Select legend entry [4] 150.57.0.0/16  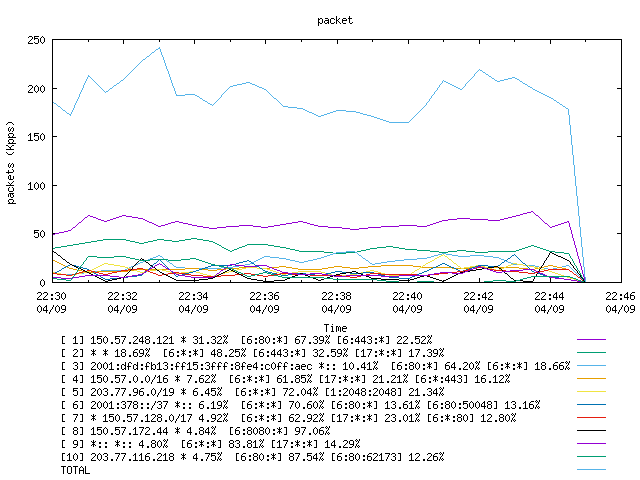coord(285,379)
